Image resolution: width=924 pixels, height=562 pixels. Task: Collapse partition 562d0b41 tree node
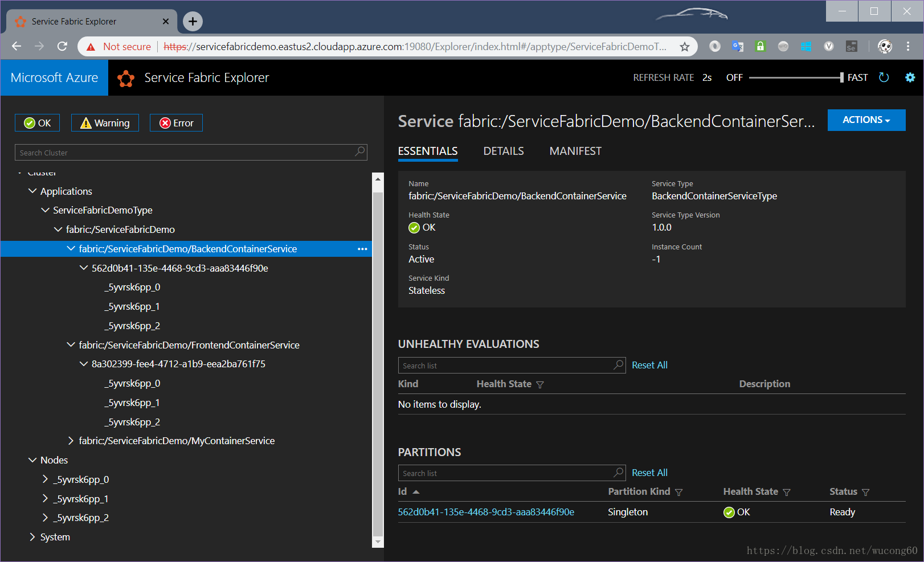(x=84, y=268)
